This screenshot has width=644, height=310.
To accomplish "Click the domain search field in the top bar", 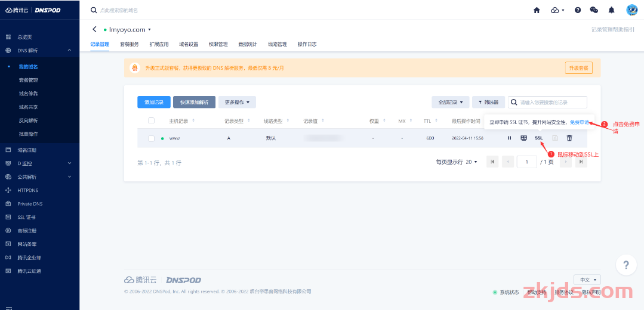I will pos(119,10).
